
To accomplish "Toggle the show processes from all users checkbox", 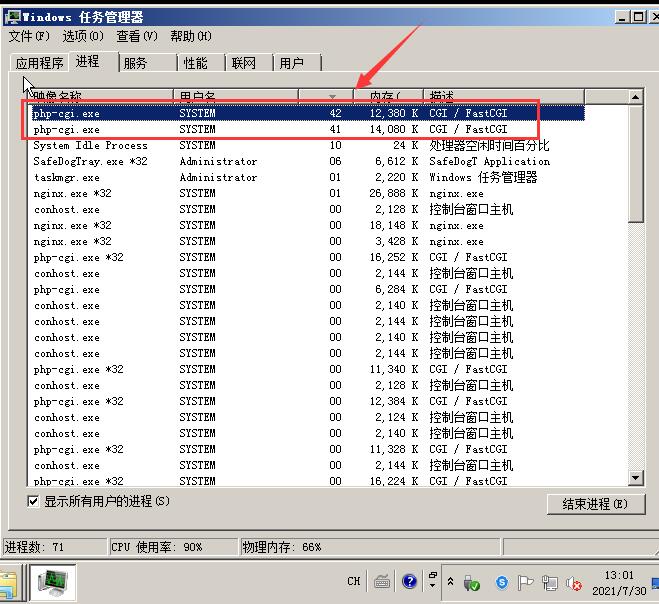I will [33, 501].
